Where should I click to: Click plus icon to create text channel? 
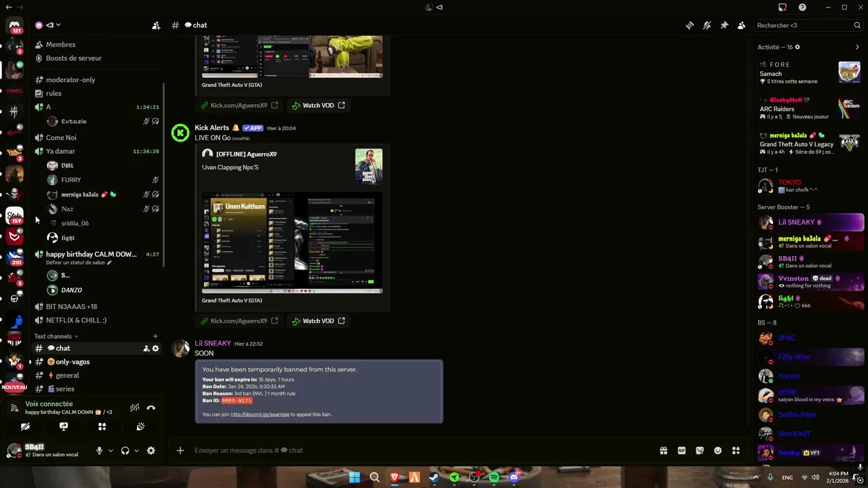[x=155, y=336]
